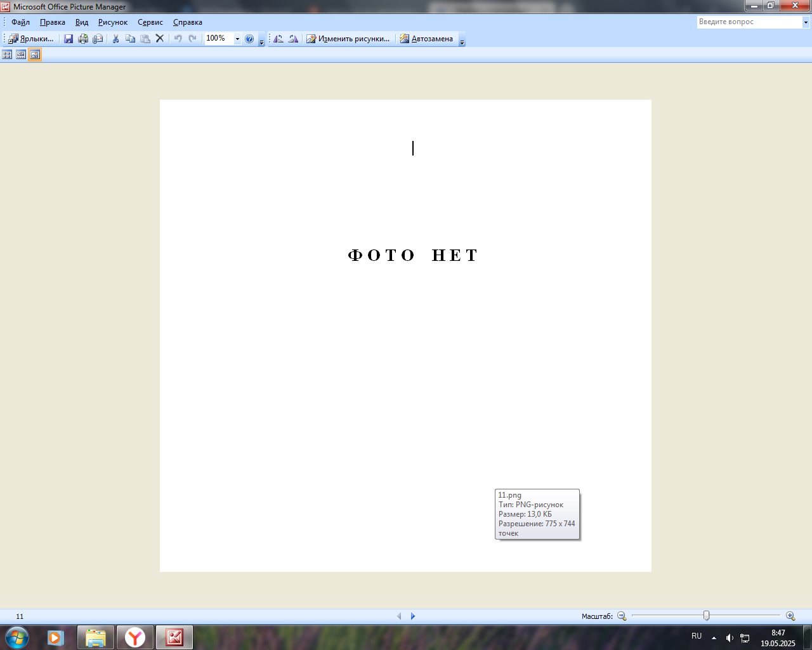This screenshot has height=650, width=812.
Task: Cut using the scissors icon
Action: [x=115, y=39]
